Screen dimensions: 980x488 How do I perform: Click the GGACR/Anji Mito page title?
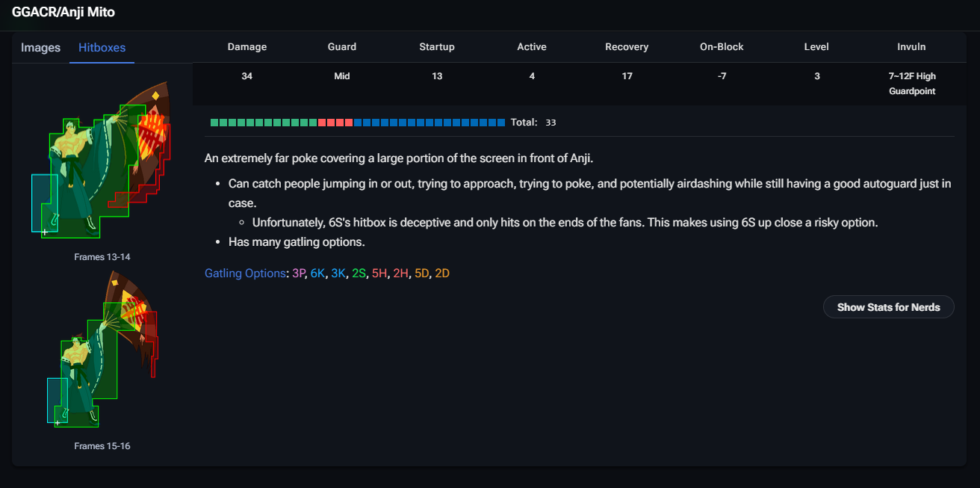[63, 12]
